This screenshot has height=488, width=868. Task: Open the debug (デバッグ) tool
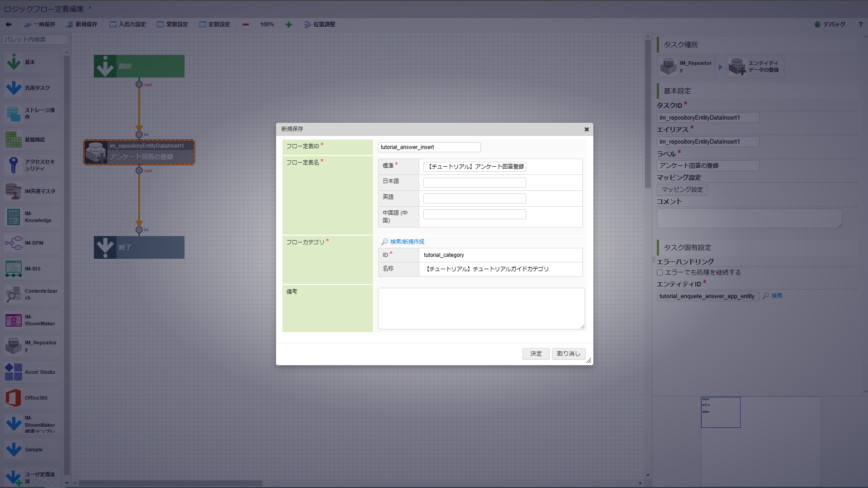tap(829, 24)
